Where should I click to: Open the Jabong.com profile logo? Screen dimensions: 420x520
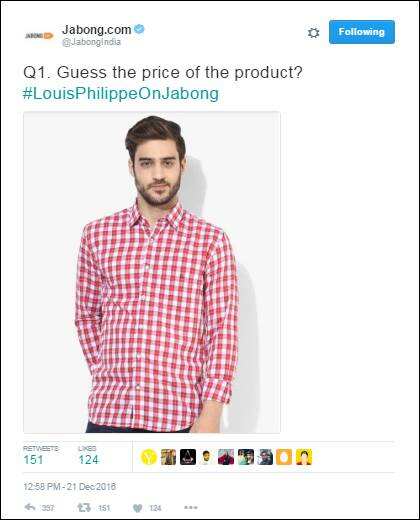pos(39,35)
